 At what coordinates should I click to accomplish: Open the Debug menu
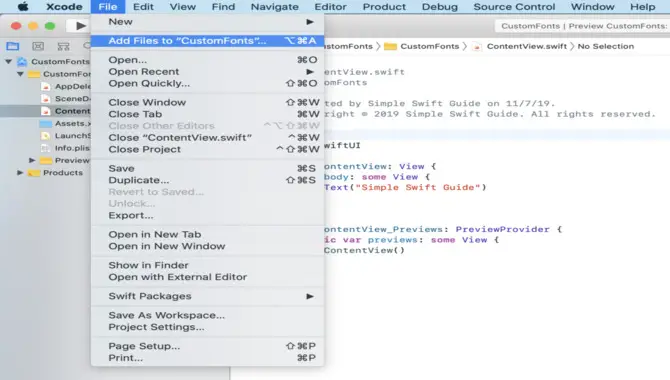[x=440, y=7]
